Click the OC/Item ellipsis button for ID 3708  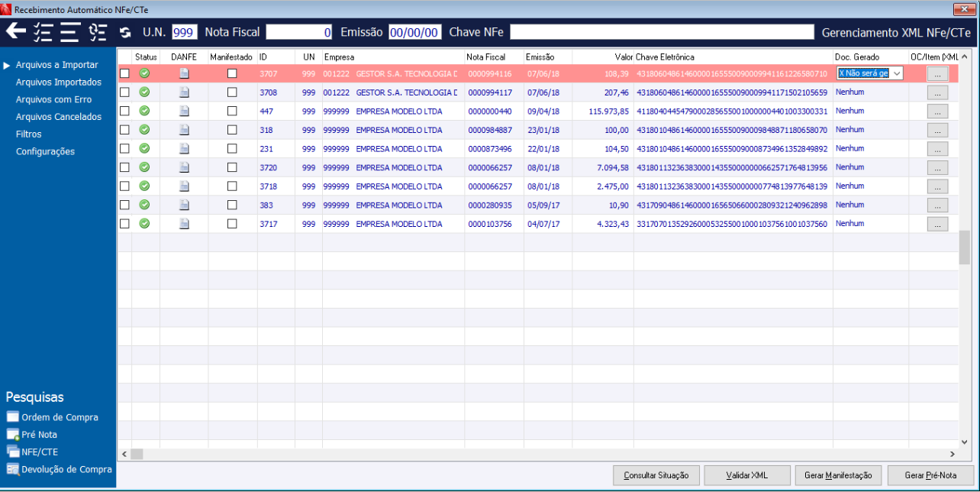tap(937, 92)
